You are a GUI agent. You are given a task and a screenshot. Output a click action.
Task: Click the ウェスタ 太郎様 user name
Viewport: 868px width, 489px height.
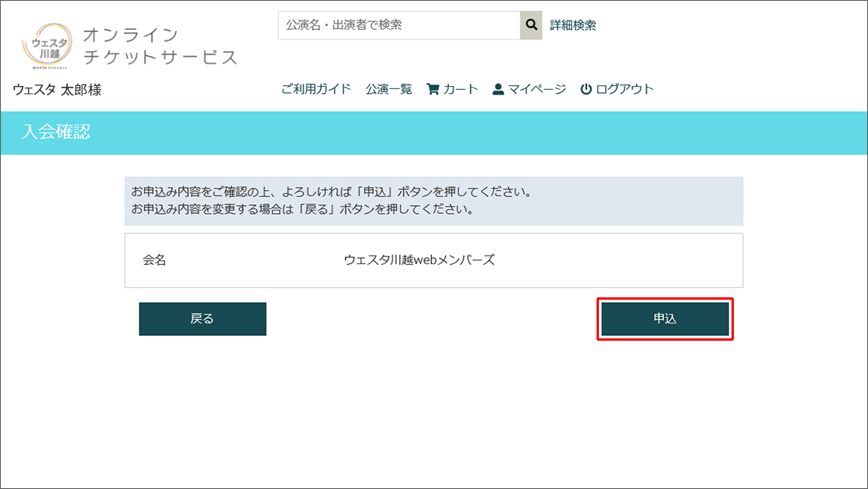(x=57, y=90)
